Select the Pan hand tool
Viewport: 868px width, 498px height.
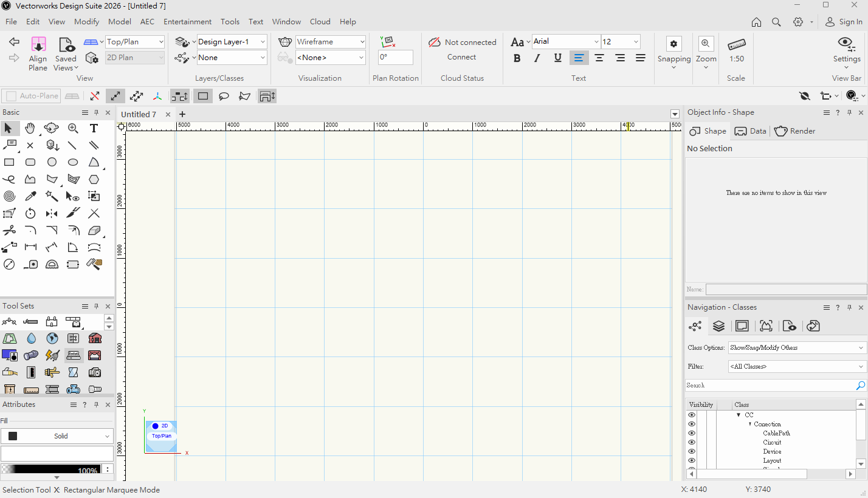[30, 128]
